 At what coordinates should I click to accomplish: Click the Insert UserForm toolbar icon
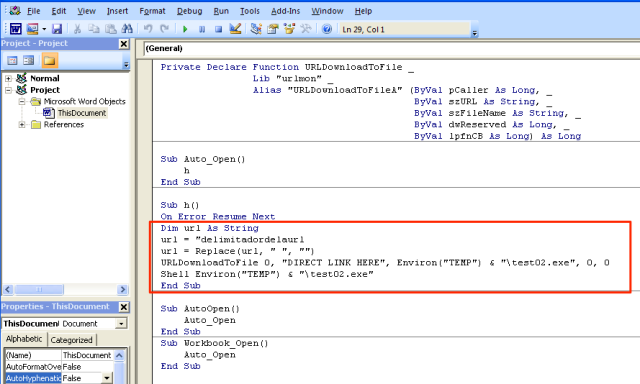pyautogui.click(x=32, y=29)
